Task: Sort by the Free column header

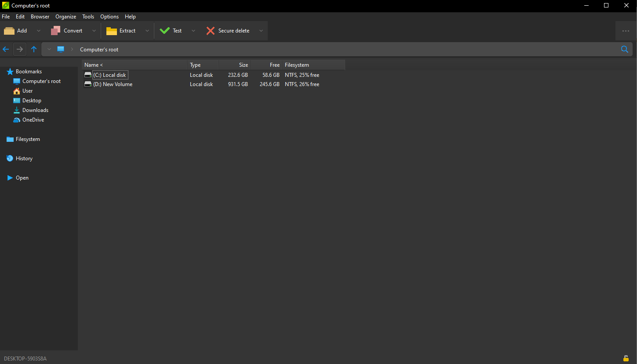Action: (266, 65)
